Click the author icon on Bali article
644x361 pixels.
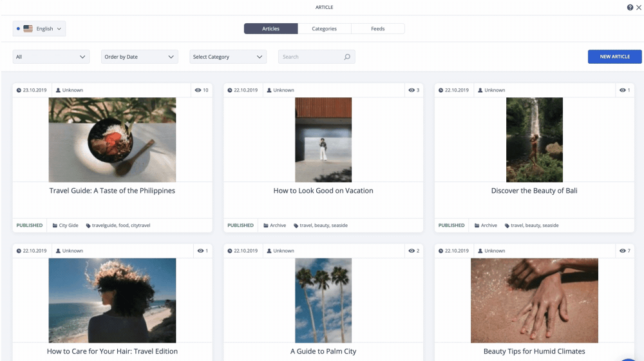pyautogui.click(x=480, y=90)
